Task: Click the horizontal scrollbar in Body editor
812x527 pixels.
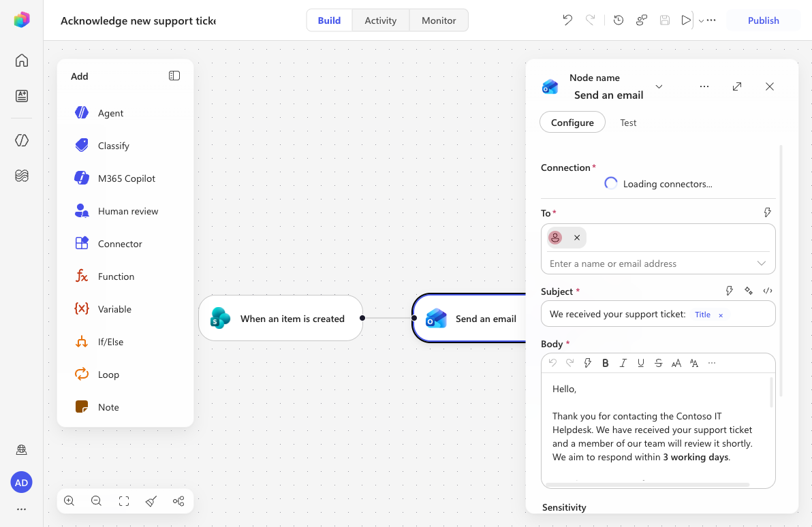Action: [648, 485]
